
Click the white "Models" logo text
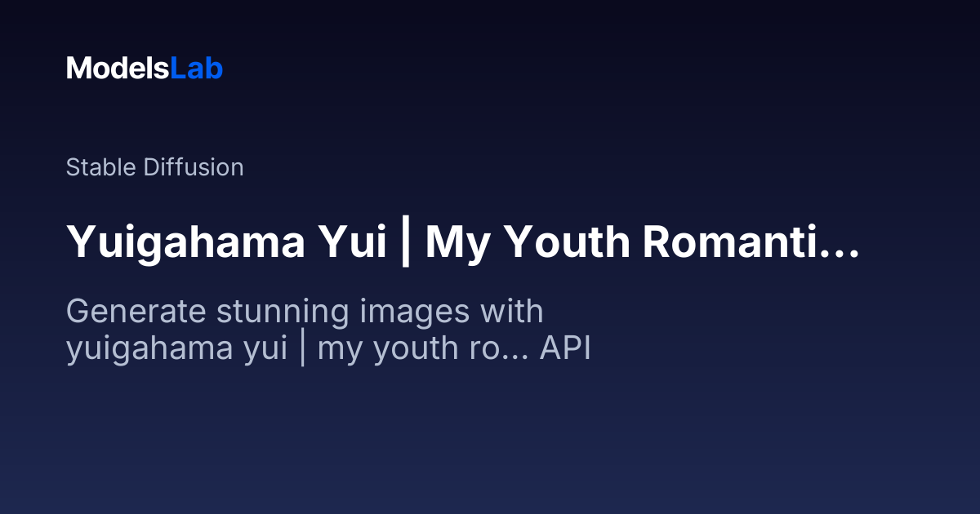tap(118, 69)
